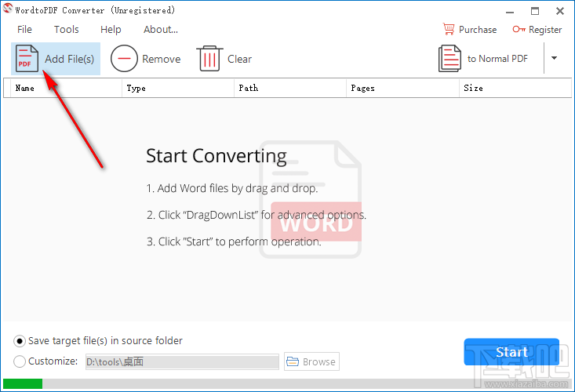The width and height of the screenshot is (575, 392).
Task: Click the Browse folder icon
Action: tap(293, 361)
